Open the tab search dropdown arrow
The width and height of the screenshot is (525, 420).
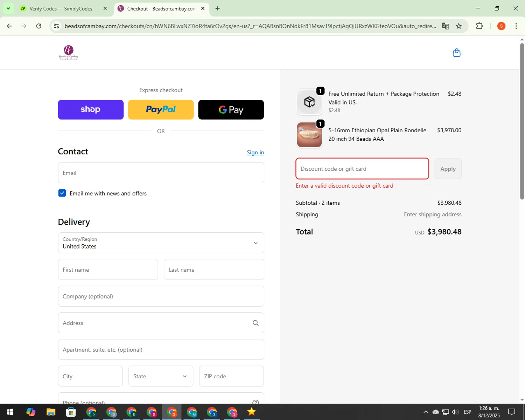(x=8, y=8)
